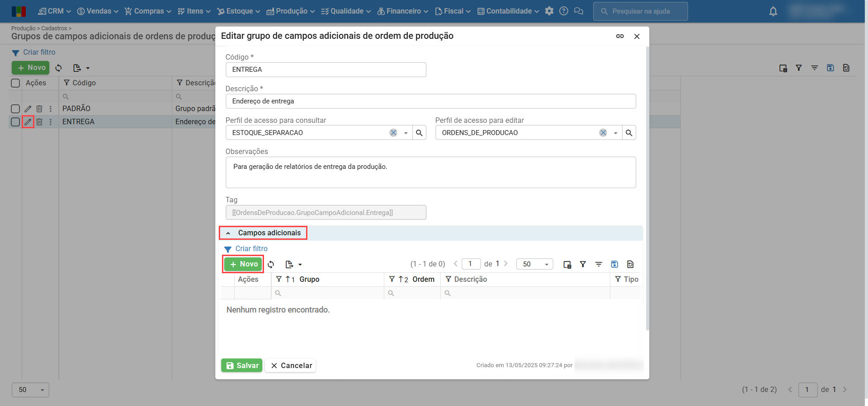The height and width of the screenshot is (406, 868).
Task: Clear filters in Campos adicionais grid toolbar
Action: (583, 264)
